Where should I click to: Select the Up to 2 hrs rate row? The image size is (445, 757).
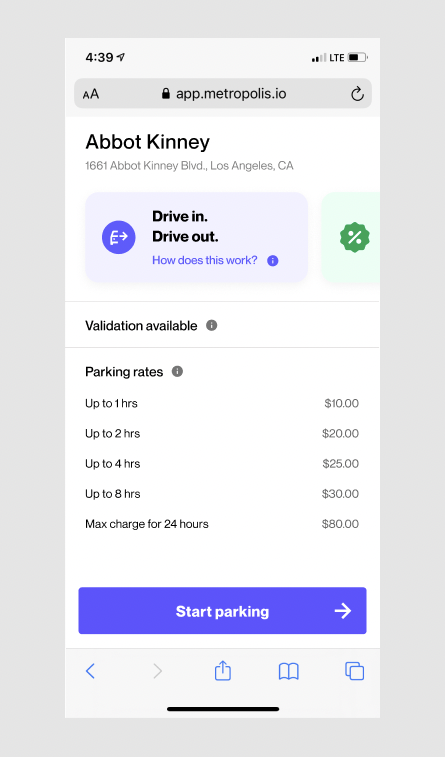click(x=222, y=434)
